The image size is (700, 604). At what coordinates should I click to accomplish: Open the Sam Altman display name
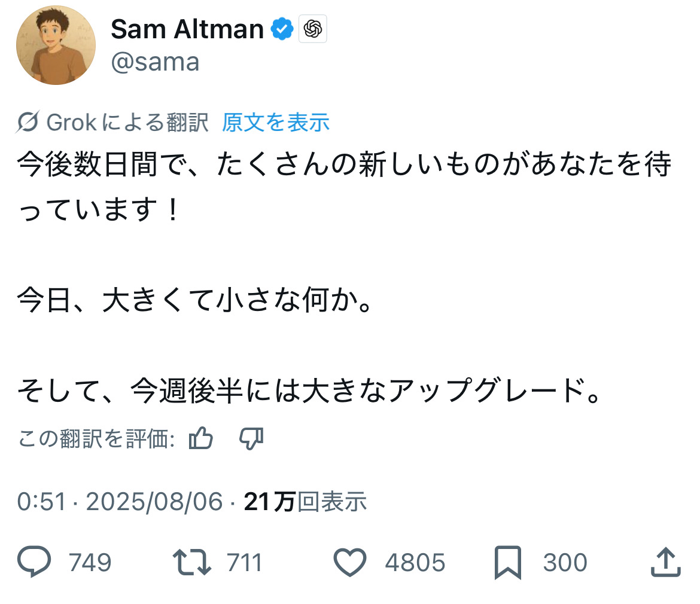(187, 29)
